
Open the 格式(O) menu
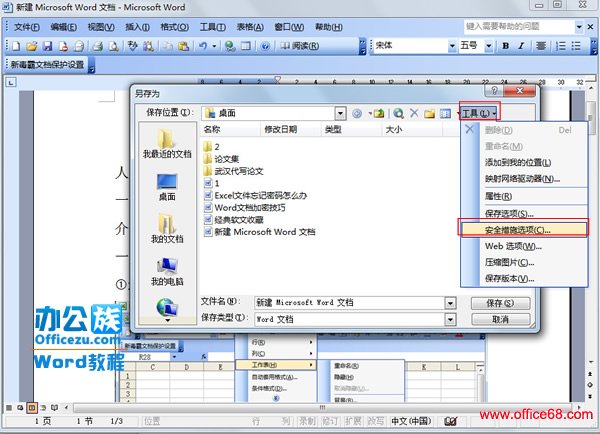coord(174,27)
